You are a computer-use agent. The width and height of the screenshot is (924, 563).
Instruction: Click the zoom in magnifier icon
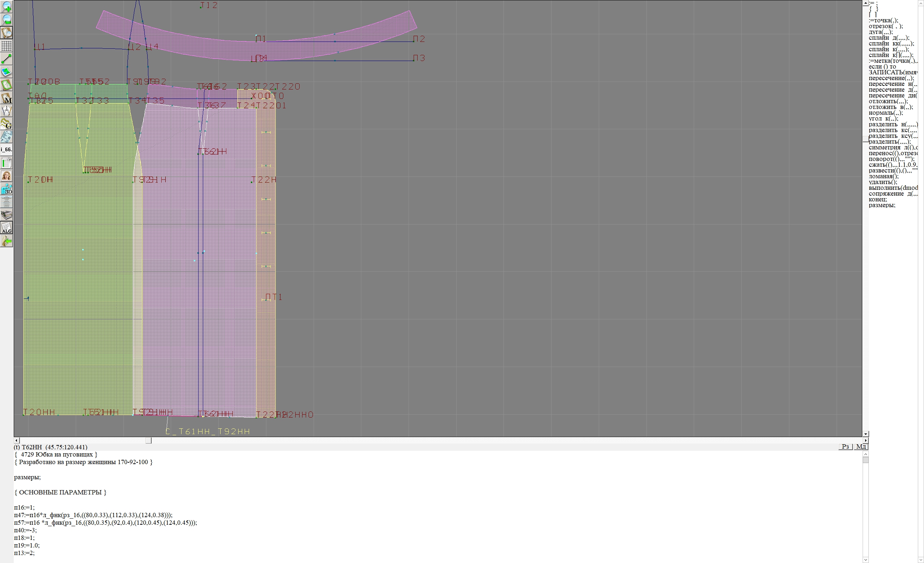6,6
